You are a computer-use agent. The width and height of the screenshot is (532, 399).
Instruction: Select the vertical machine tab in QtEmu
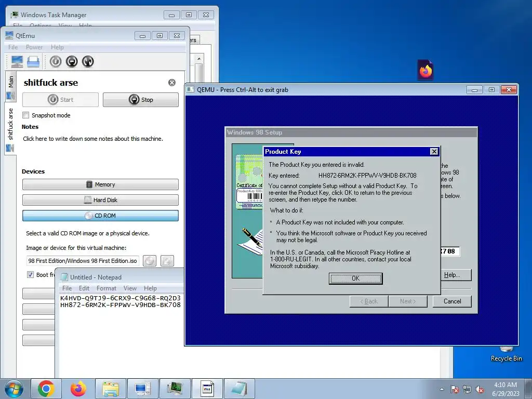(10, 128)
